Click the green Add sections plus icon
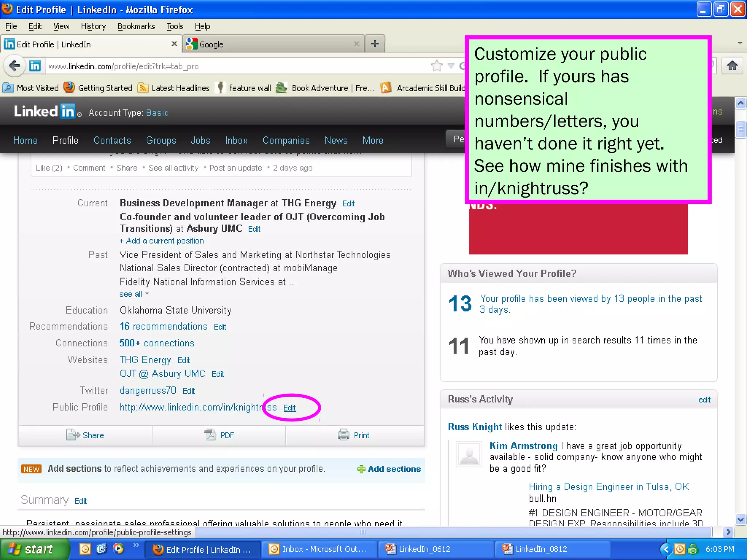Image resolution: width=747 pixels, height=560 pixels. 361,469
